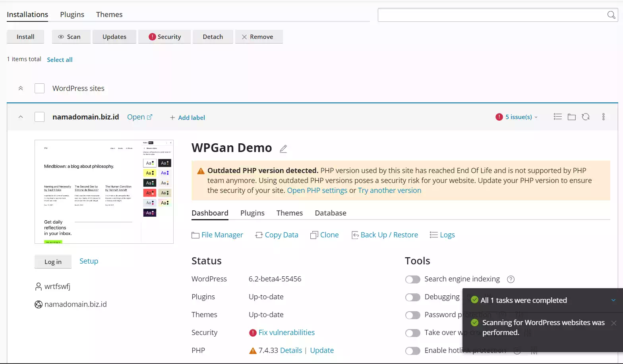
Task: Click the Select all link
Action: coord(60,60)
